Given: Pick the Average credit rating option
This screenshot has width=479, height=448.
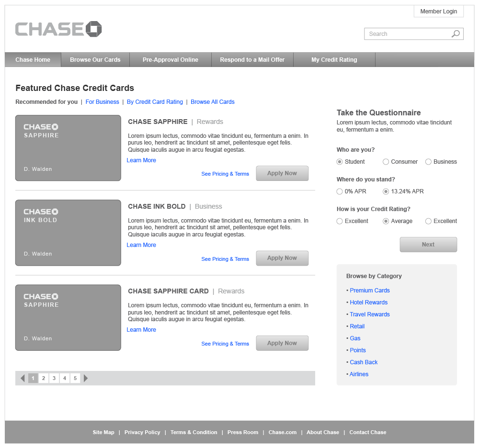Looking at the screenshot, I should pos(386,221).
